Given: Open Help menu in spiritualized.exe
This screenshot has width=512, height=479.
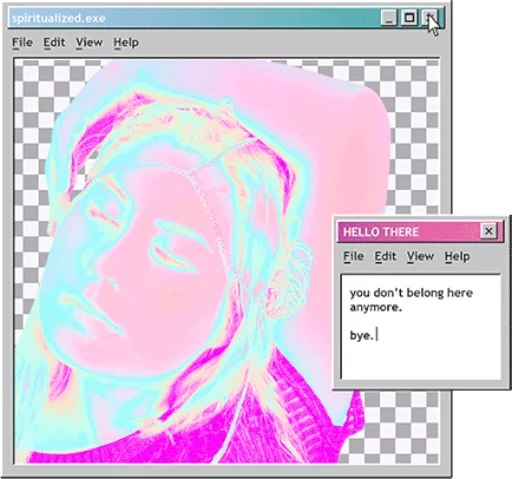Looking at the screenshot, I should click(126, 43).
